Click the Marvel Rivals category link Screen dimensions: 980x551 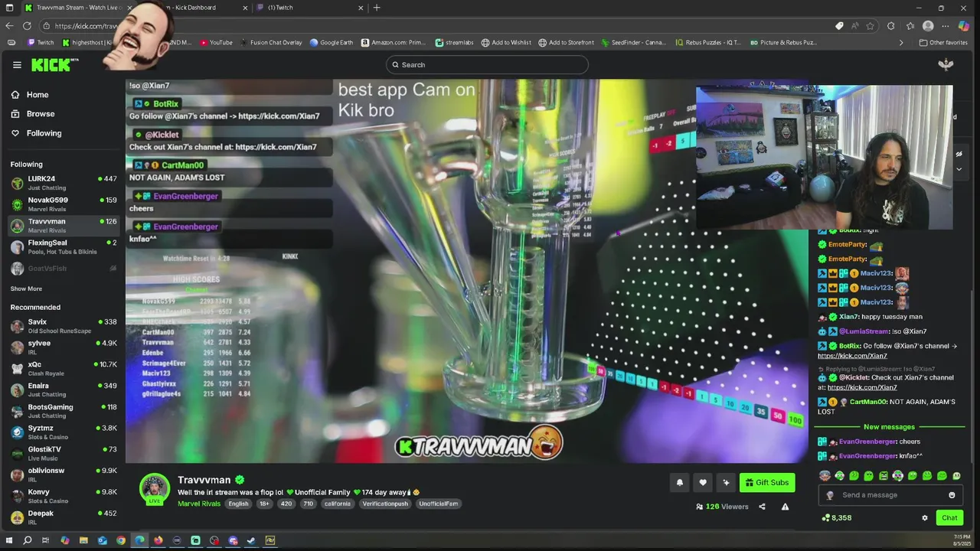(199, 504)
